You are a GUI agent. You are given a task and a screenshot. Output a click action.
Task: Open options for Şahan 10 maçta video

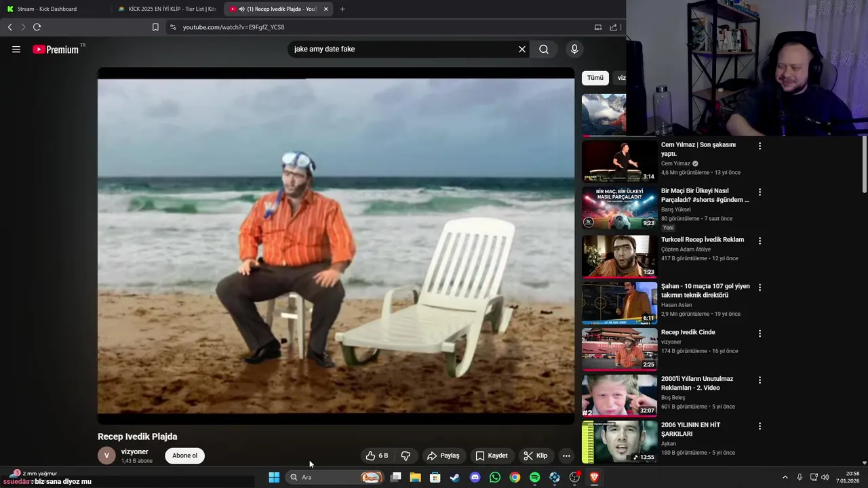click(759, 287)
